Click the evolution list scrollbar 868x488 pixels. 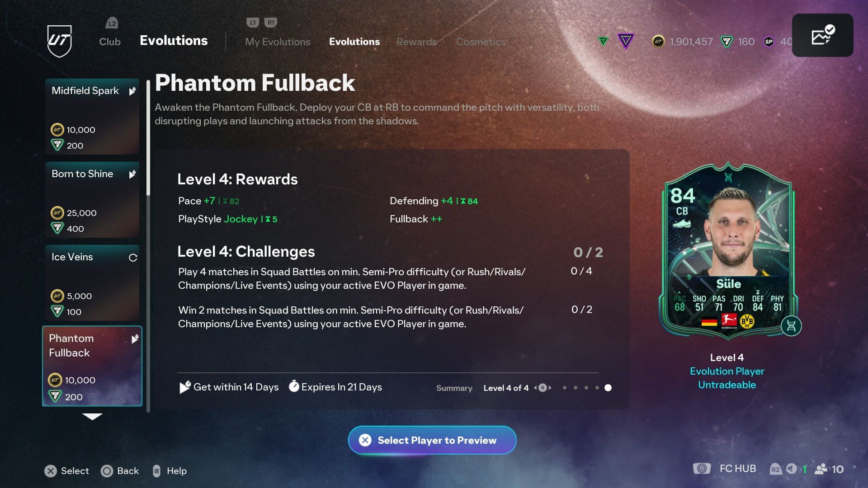pos(148,138)
